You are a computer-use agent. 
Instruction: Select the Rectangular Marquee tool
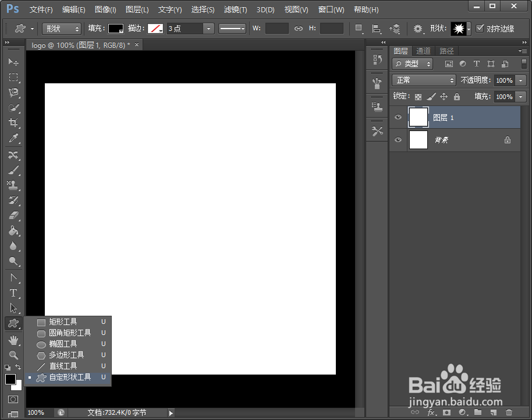[x=13, y=77]
